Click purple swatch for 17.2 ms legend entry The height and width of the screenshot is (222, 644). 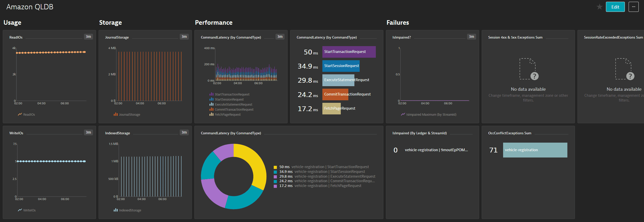(275, 186)
